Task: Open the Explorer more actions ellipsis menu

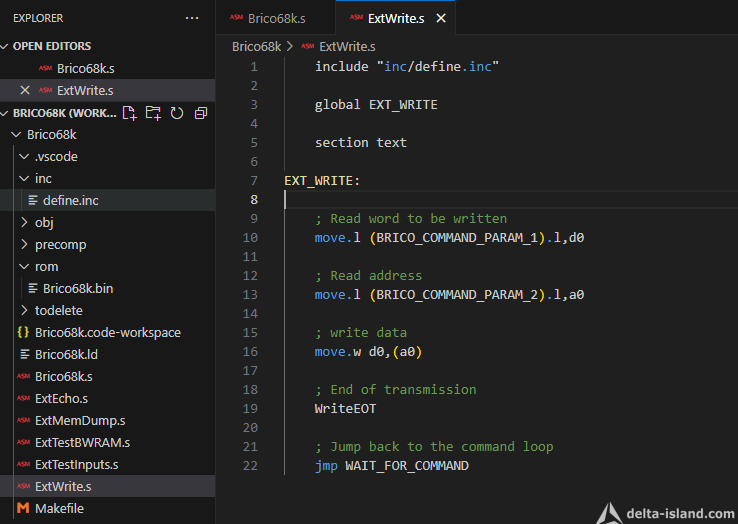Action: click(192, 18)
